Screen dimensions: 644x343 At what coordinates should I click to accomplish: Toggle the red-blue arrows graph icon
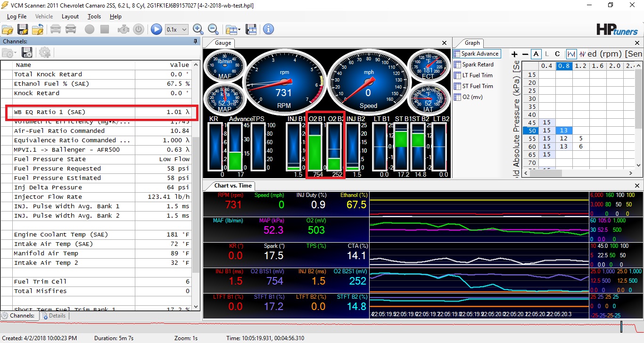point(583,54)
